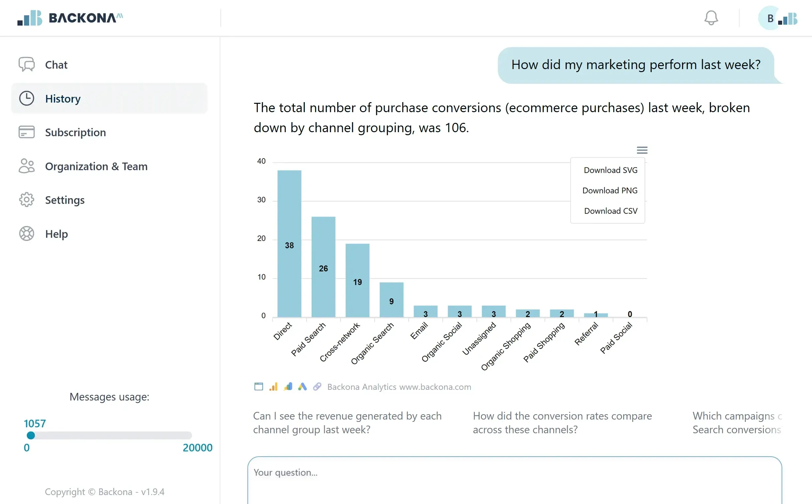
Task: Open the Chat section
Action: point(56,65)
